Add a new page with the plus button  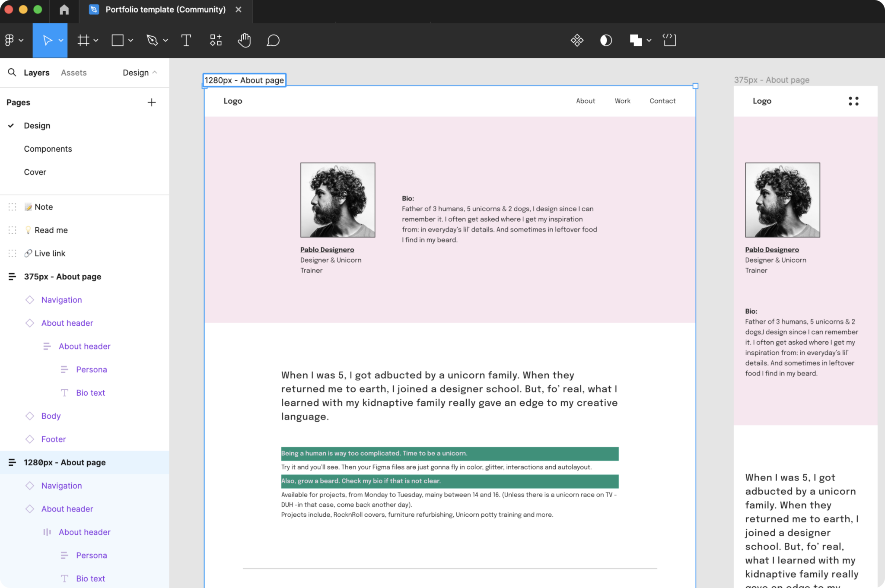(x=152, y=102)
